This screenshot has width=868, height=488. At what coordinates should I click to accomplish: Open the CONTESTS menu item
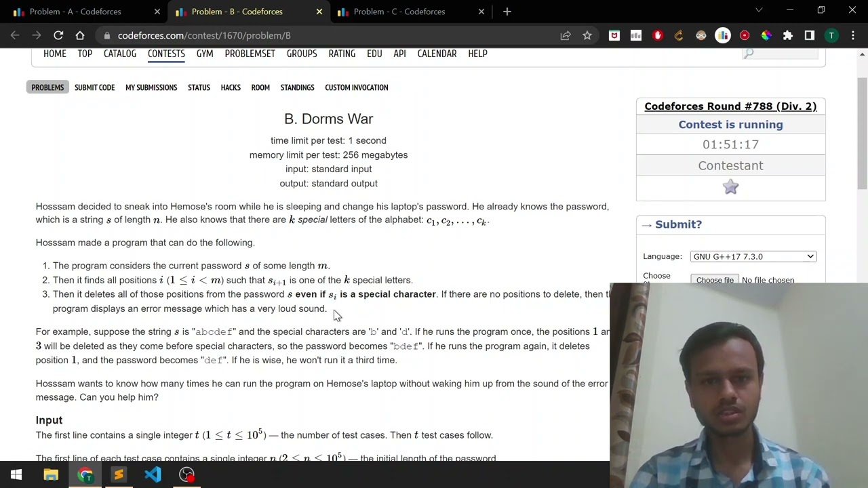166,54
